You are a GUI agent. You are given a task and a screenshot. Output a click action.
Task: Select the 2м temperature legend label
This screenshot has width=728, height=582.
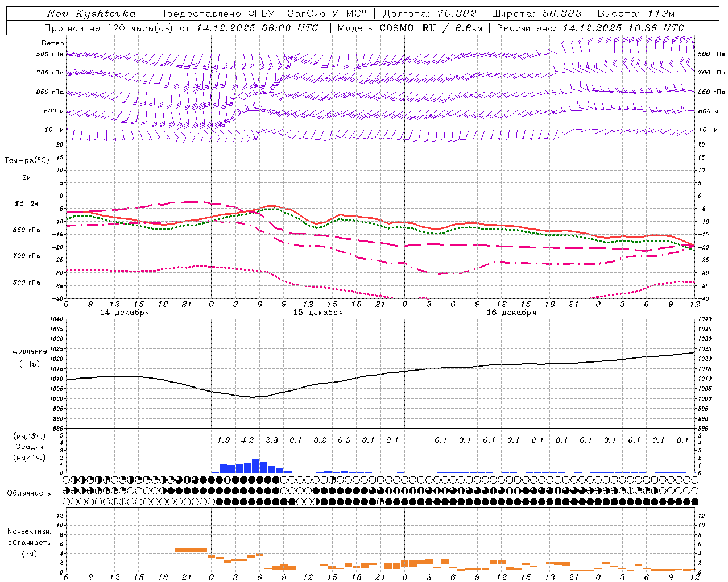point(27,178)
